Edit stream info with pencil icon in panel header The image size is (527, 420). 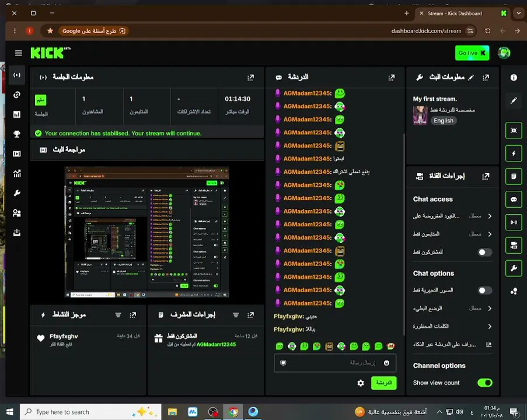[x=471, y=78]
